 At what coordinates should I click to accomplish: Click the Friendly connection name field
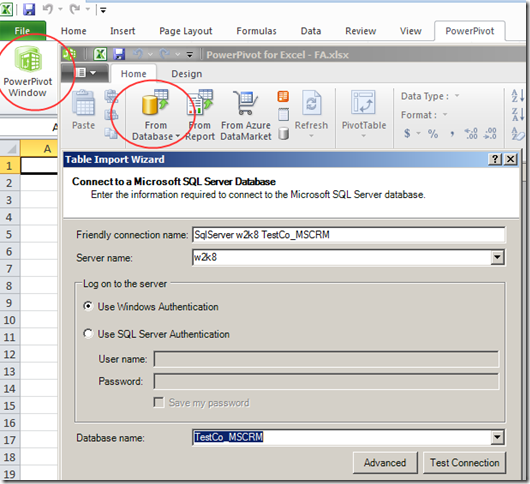tap(348, 235)
